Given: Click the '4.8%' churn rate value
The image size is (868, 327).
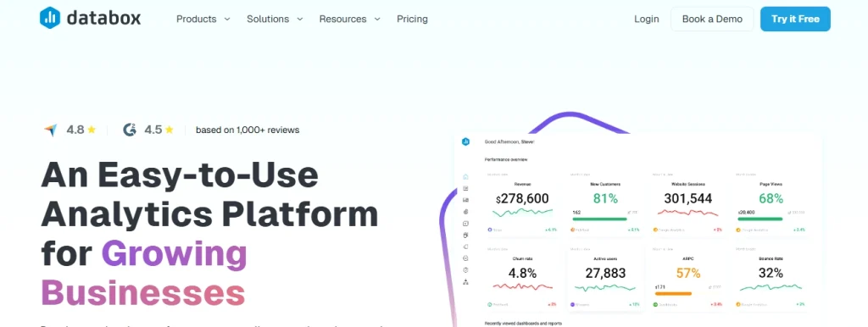Looking at the screenshot, I should pos(522,273).
